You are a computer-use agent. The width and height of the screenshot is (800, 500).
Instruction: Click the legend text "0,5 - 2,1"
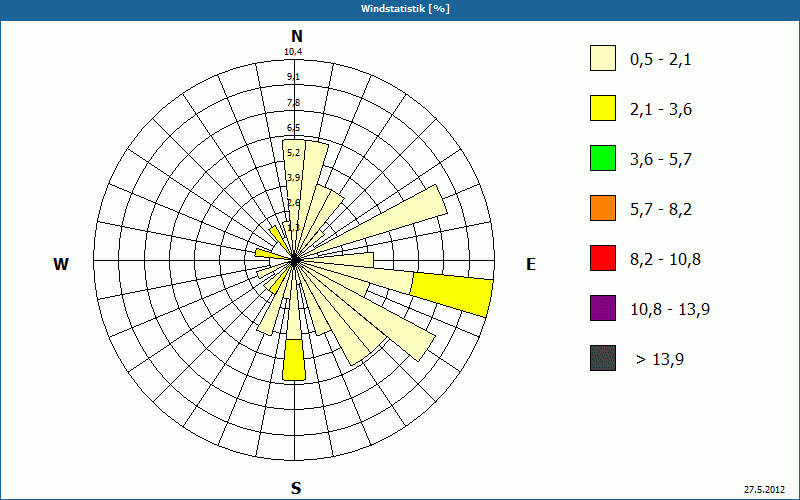pyautogui.click(x=661, y=60)
